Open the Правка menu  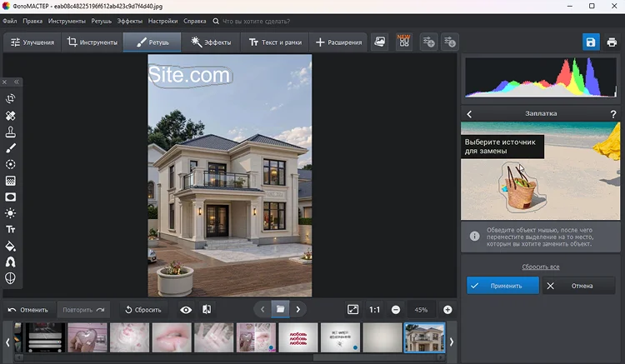[x=32, y=21]
